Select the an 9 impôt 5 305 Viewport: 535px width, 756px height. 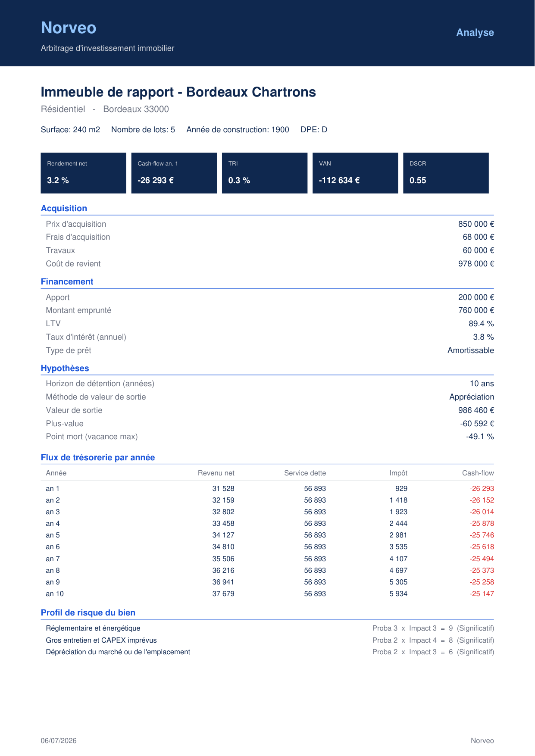(x=398, y=582)
